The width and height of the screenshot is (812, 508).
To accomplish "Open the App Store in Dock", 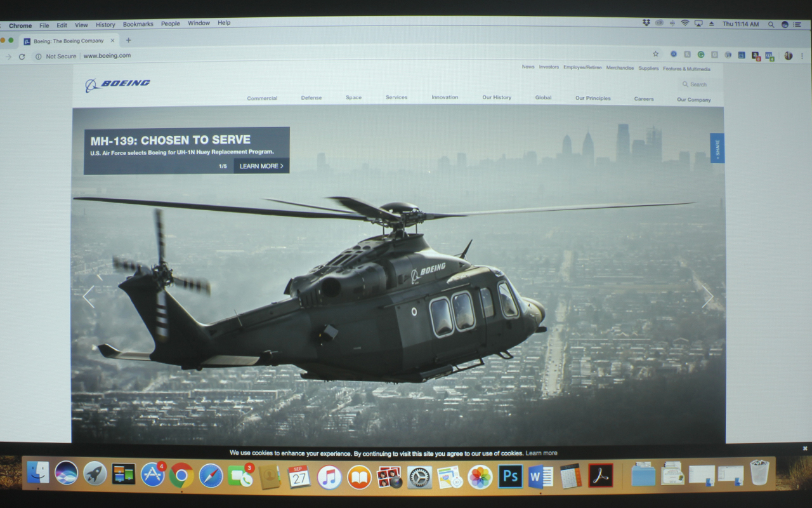I will [152, 475].
